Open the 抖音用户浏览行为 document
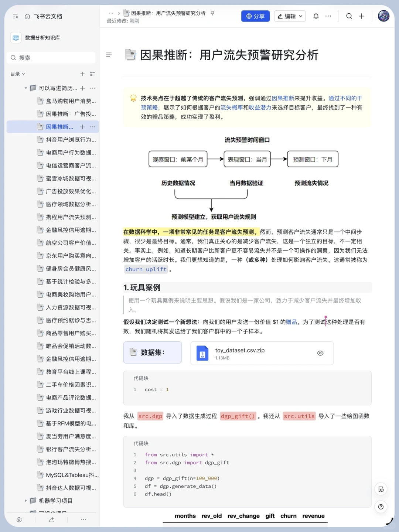Image resolution: width=399 pixels, height=532 pixels. [x=67, y=140]
